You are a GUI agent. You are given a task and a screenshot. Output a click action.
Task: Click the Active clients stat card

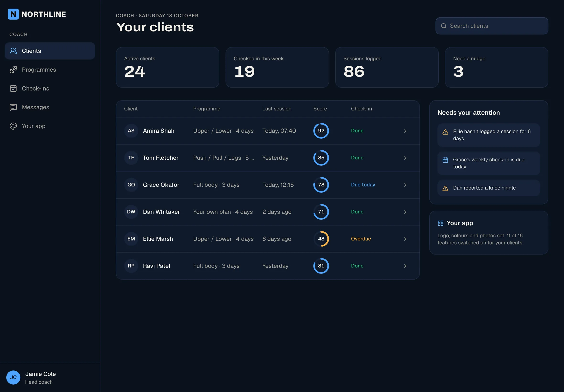point(168,68)
